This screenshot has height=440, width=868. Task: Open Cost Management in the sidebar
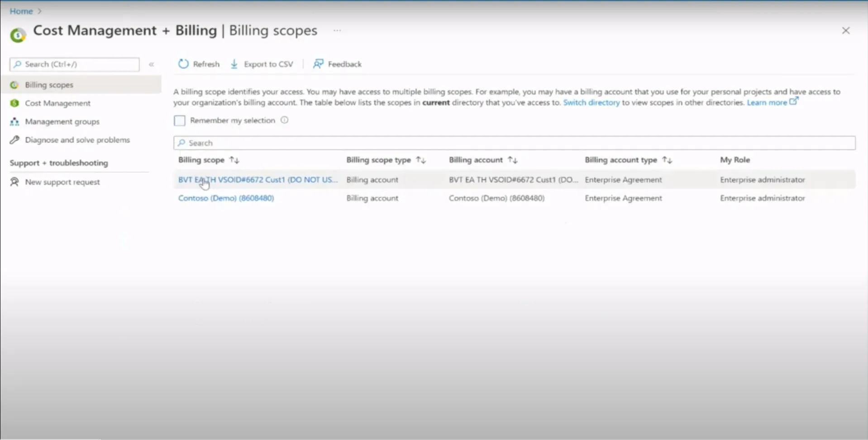(57, 103)
